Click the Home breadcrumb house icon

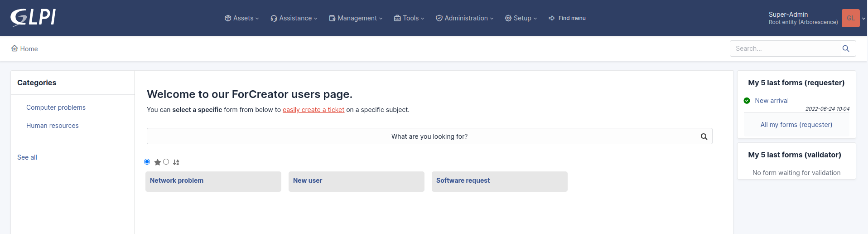[x=14, y=49]
